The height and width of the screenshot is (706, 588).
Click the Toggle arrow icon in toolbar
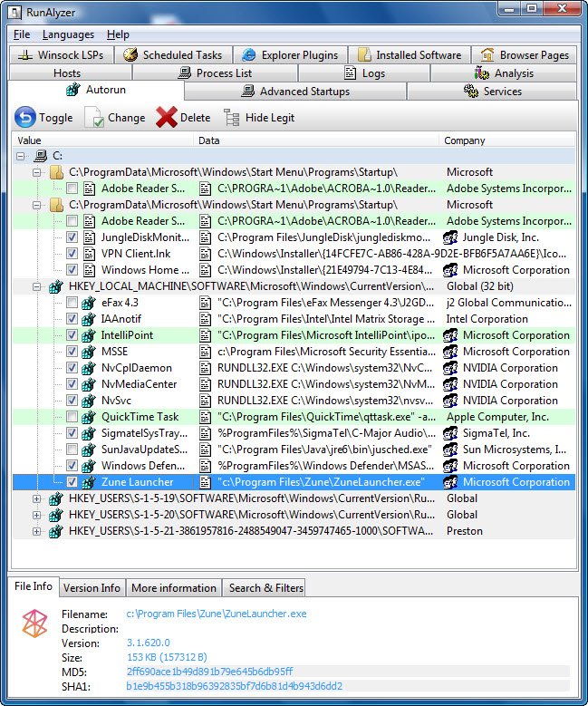click(x=25, y=118)
